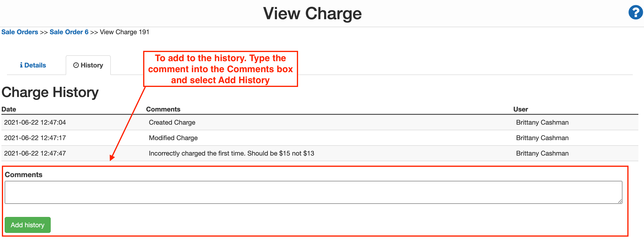The width and height of the screenshot is (644, 246).
Task: Click the Date column header
Action: point(9,109)
